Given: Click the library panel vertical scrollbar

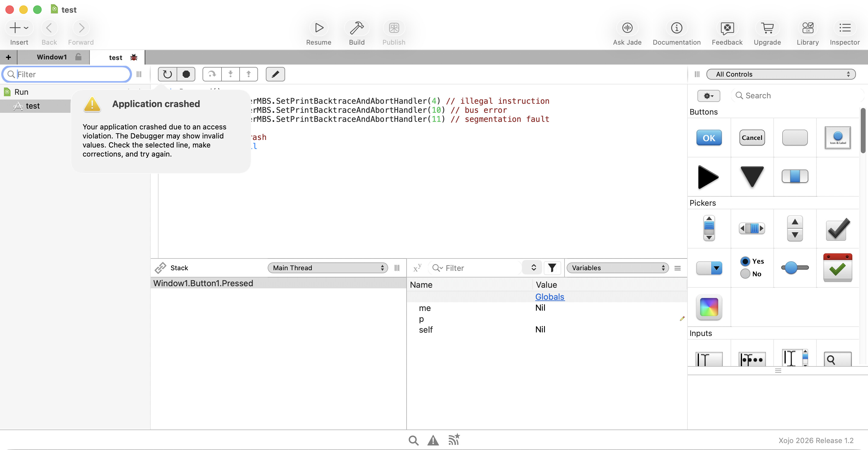Looking at the screenshot, I should 863,131.
